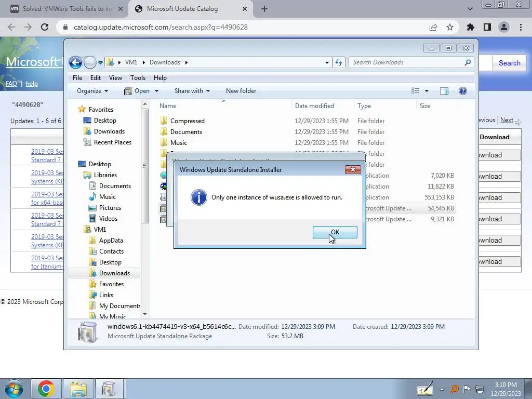Click the VM1 breadcrumb in address bar
Screen dimensions: 532x399
point(131,62)
